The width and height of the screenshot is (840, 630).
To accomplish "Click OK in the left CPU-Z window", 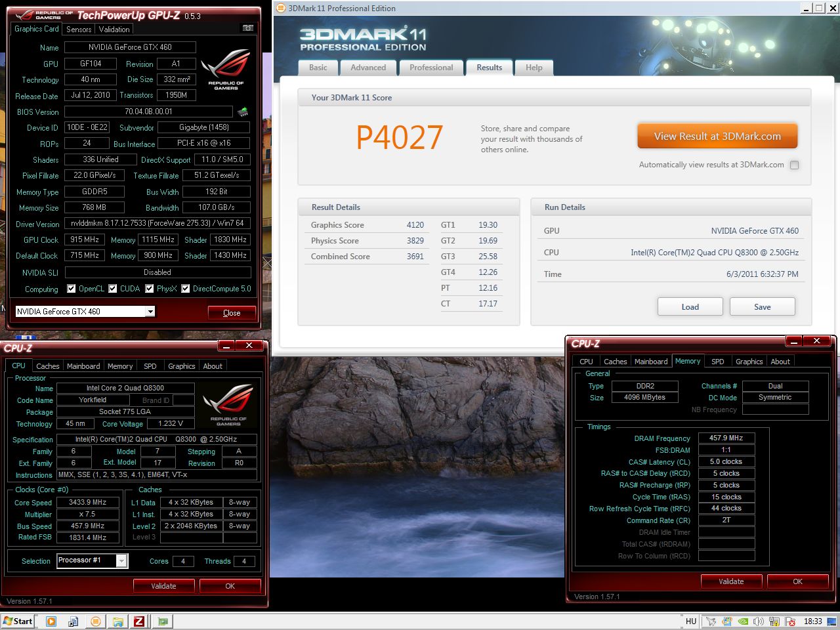I will (x=230, y=586).
